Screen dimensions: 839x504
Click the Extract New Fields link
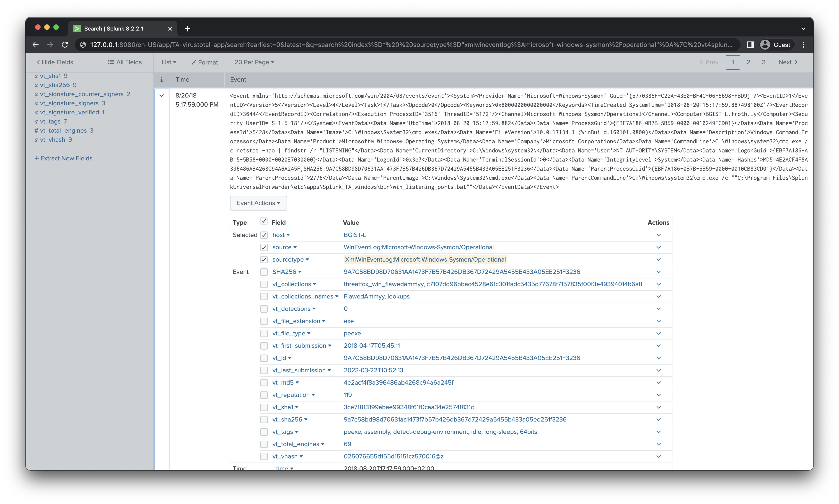pyautogui.click(x=64, y=158)
